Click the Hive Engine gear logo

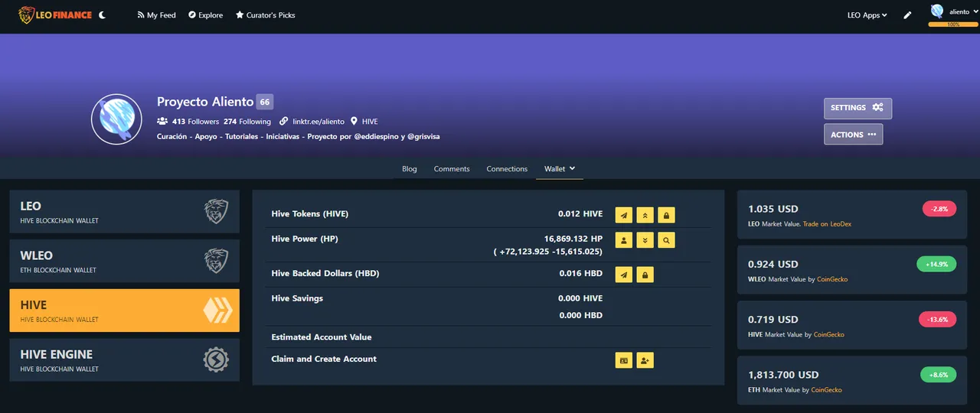click(x=216, y=359)
